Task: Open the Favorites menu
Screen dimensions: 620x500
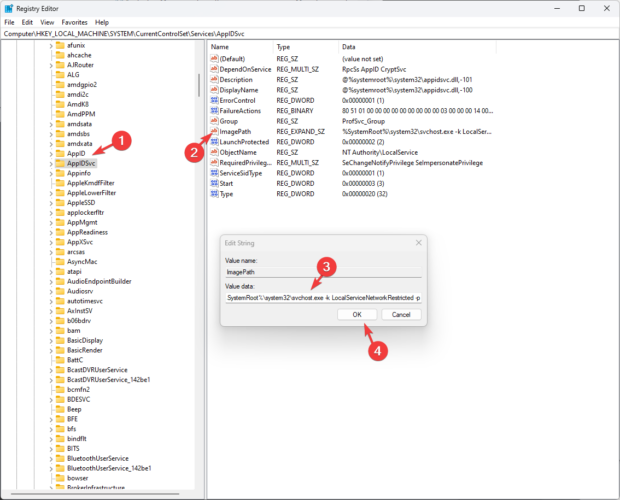Action: tap(74, 21)
